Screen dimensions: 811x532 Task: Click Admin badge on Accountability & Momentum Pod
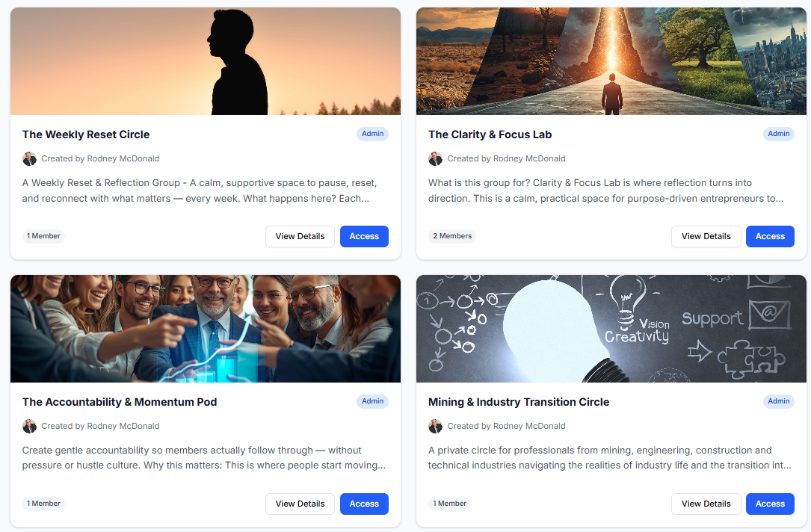point(372,401)
